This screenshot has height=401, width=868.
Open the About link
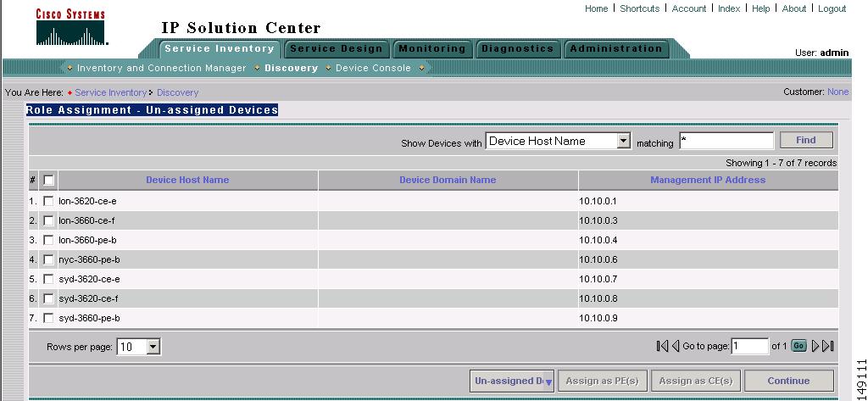(x=793, y=8)
